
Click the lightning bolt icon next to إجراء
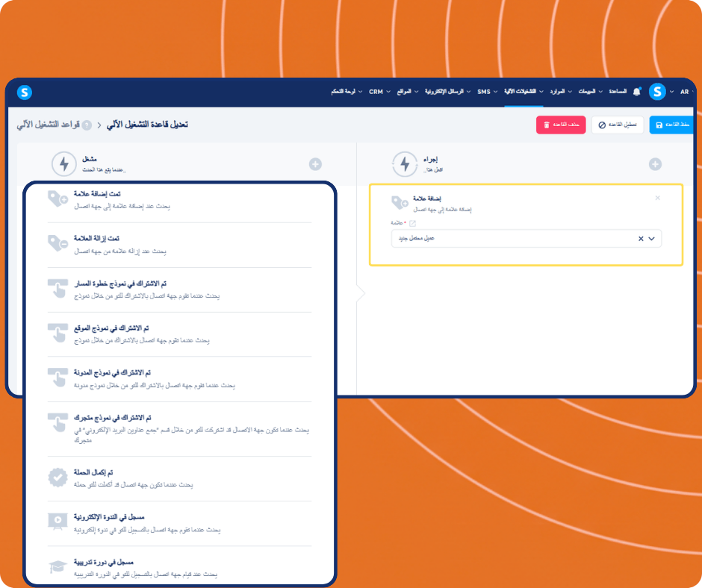tap(405, 164)
